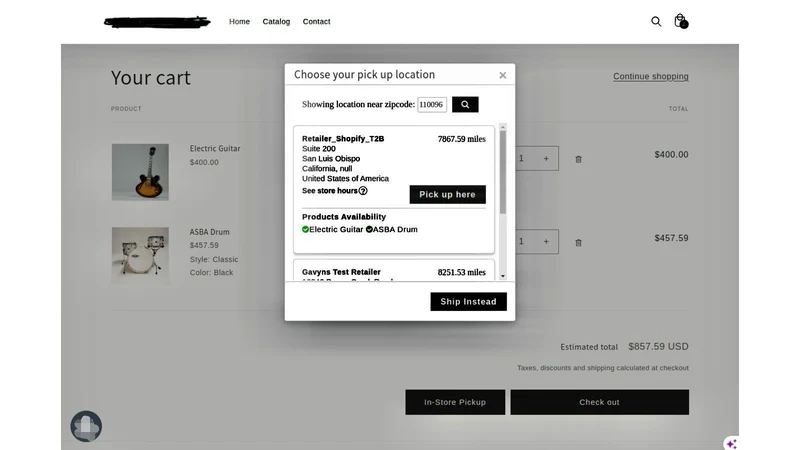Delete ASBA Drum with trash icon
Viewport: 800px width, 450px height.
[578, 243]
